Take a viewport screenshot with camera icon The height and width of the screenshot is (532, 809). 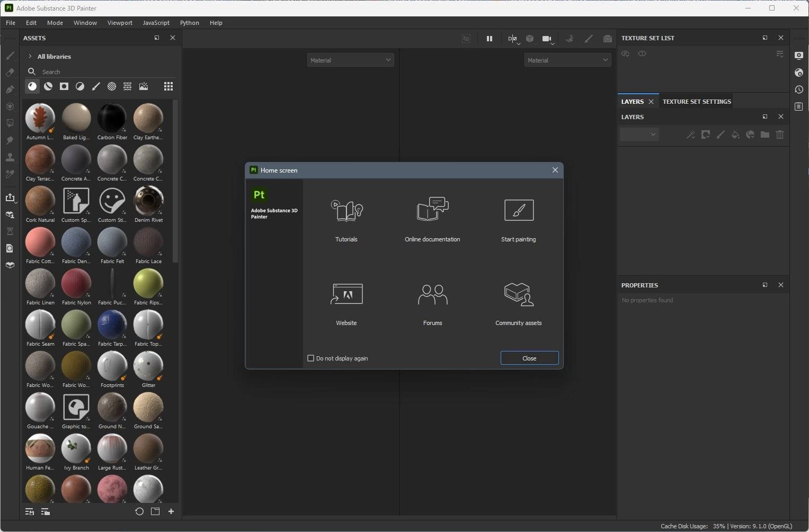click(x=608, y=39)
